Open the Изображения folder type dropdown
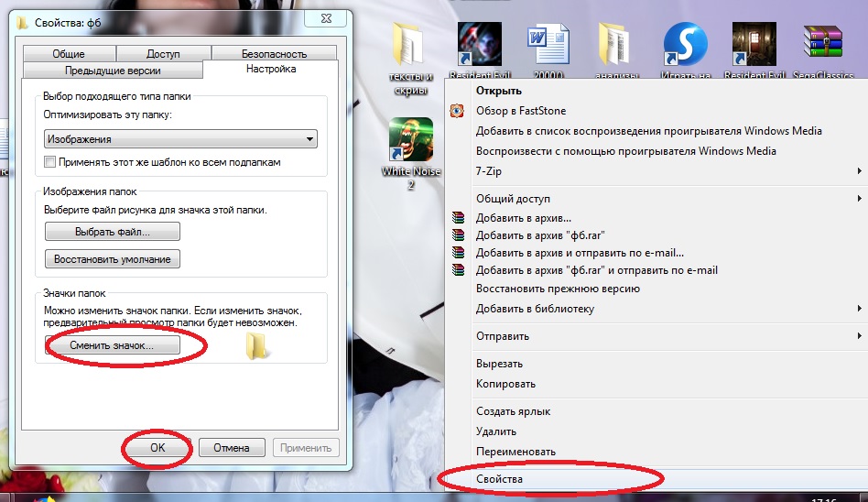 (x=179, y=138)
